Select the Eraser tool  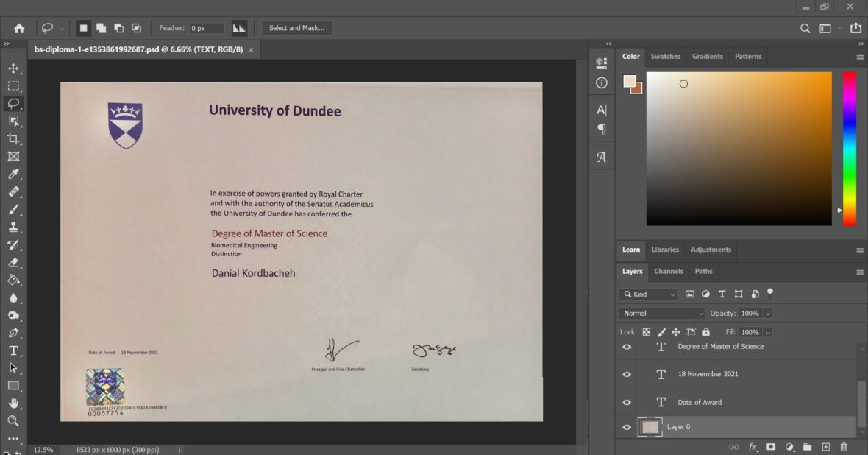point(13,263)
